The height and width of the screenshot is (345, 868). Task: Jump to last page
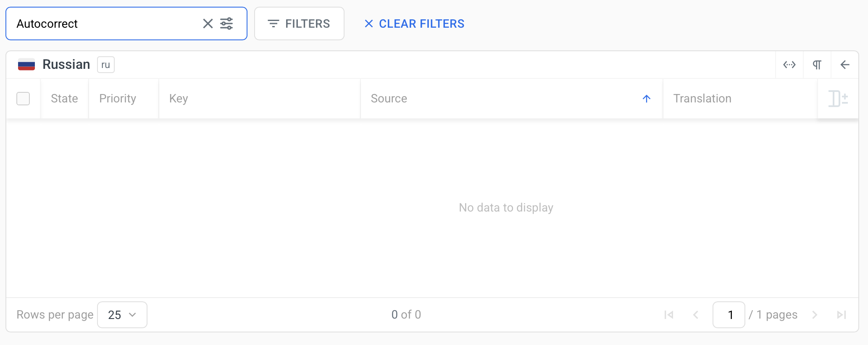click(x=841, y=315)
